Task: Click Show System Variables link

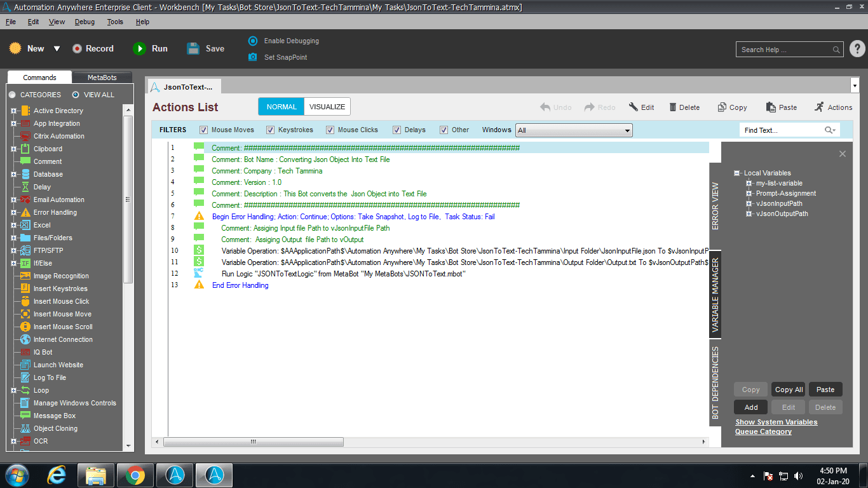Action: click(x=776, y=422)
